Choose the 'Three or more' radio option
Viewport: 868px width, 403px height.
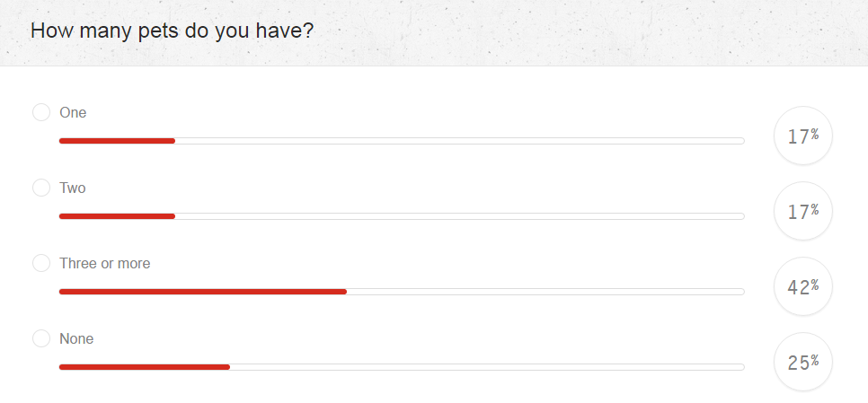(41, 263)
